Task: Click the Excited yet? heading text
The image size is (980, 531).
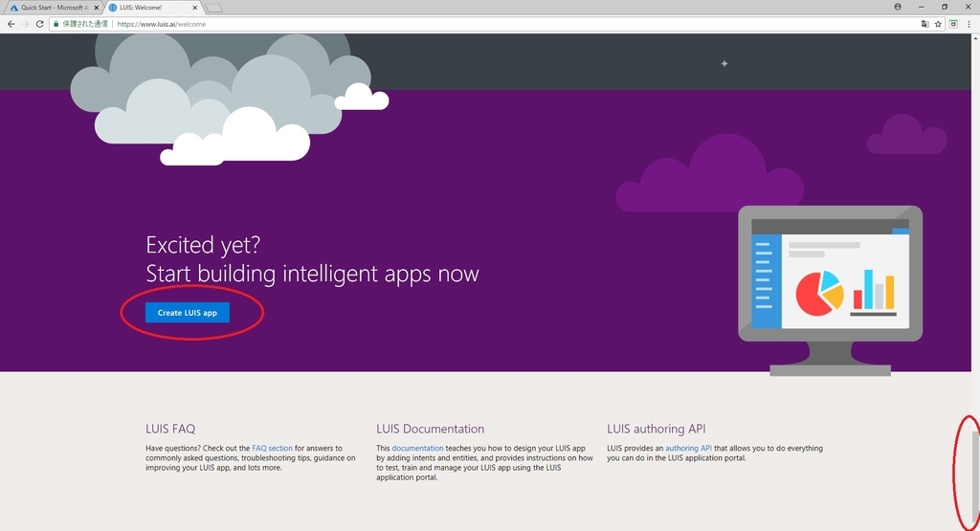Action: coord(203,245)
